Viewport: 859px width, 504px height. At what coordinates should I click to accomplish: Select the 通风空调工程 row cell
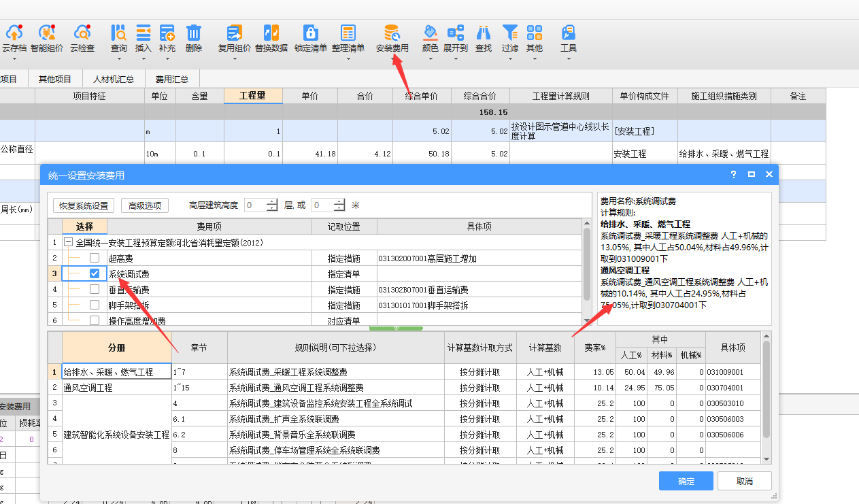coord(117,388)
